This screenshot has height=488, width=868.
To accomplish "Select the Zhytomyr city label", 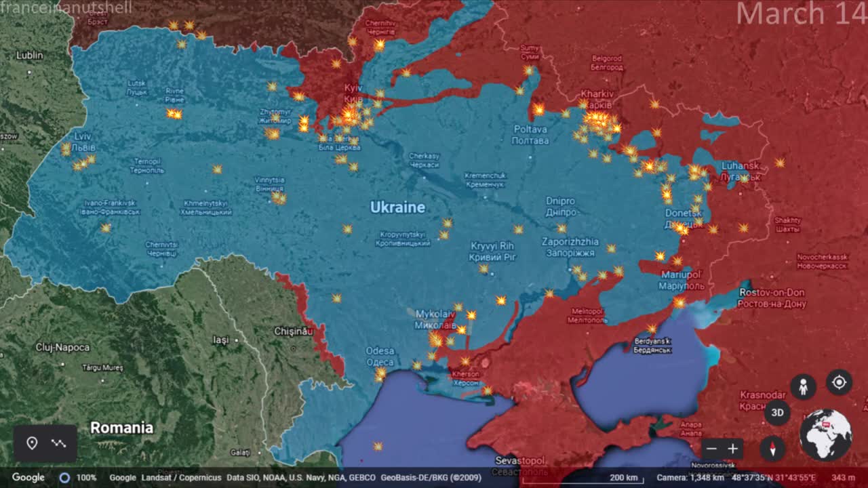I will [275, 116].
